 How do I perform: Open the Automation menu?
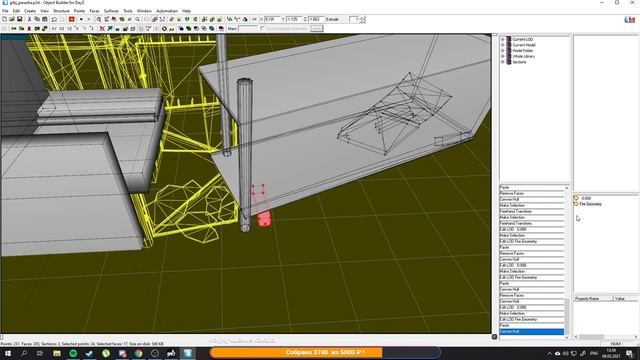(x=167, y=11)
